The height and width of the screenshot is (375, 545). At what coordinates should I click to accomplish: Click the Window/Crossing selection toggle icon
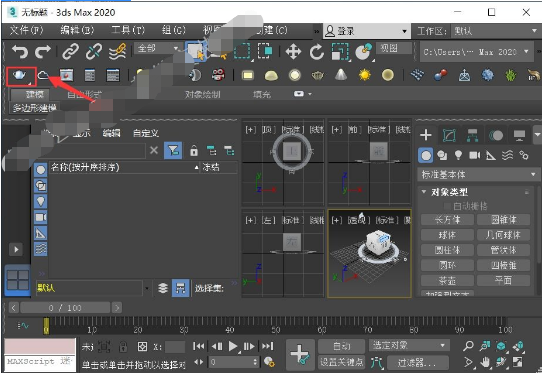[265, 51]
